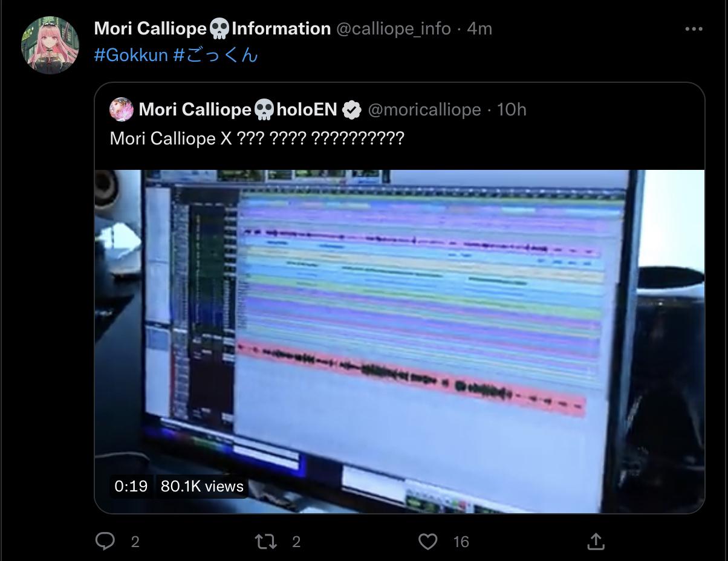Click the verified badge beside holoEN

[352, 110]
